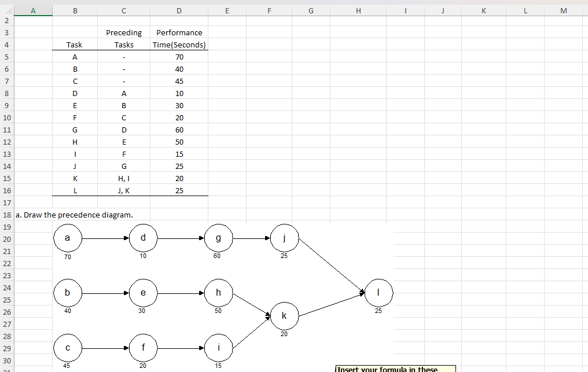This screenshot has width=588, height=372.
Task: Click node 'c' with 45 seconds
Action: coord(68,348)
